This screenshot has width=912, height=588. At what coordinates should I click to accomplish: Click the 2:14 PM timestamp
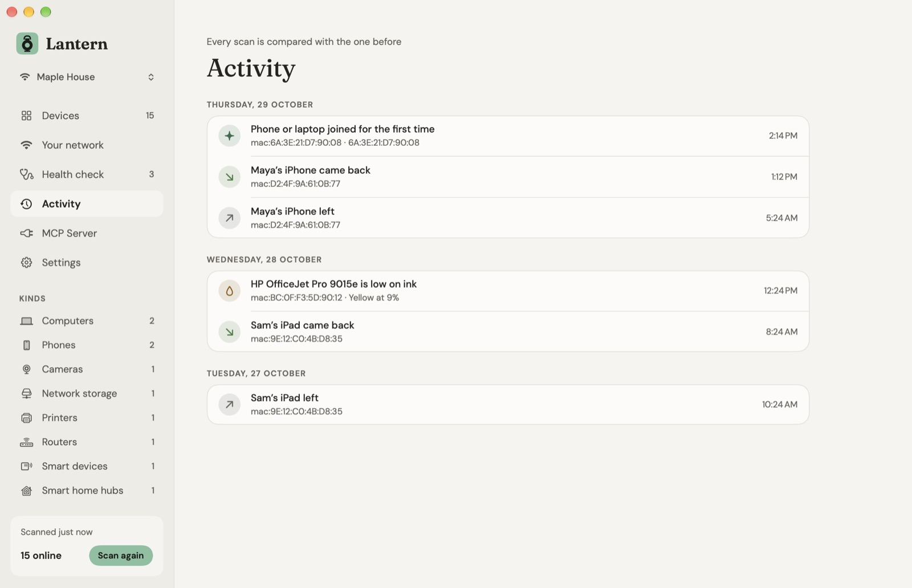click(x=783, y=136)
